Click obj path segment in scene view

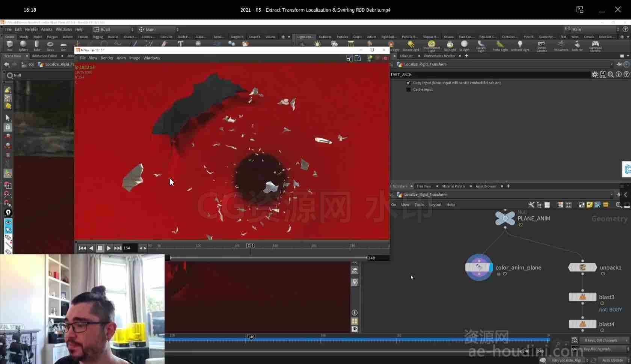(31, 64)
